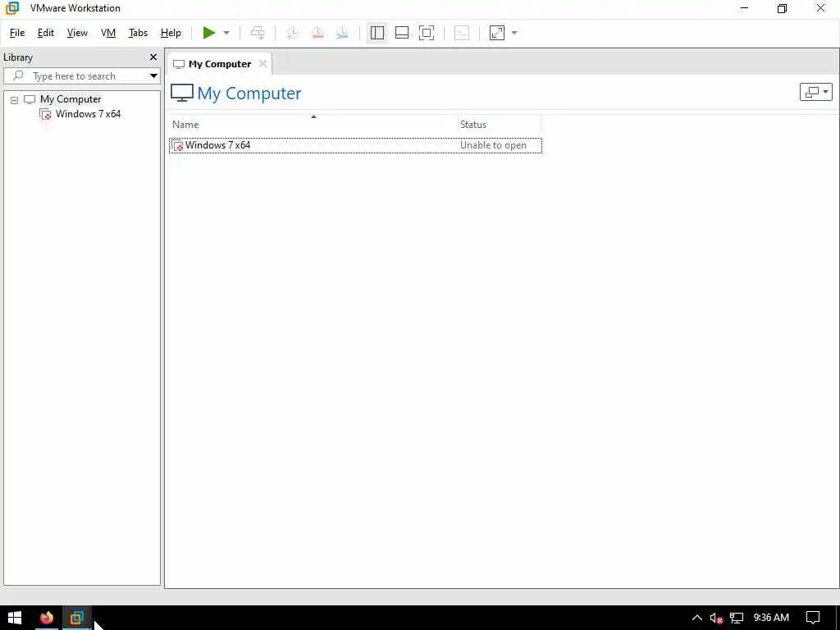Select Windows 7 x64 row in list
840x630 pixels.
pos(356,145)
